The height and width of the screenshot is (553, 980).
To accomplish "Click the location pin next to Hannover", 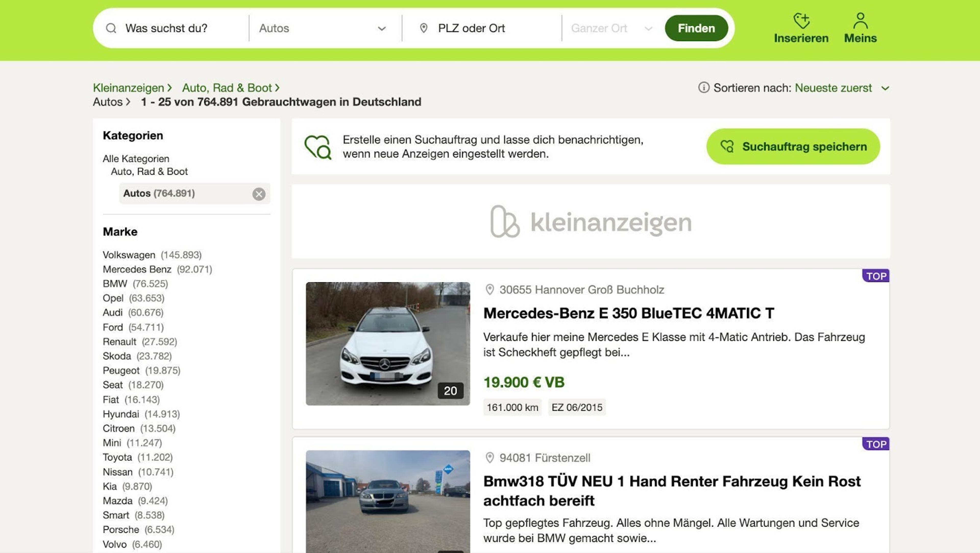I will pyautogui.click(x=490, y=289).
